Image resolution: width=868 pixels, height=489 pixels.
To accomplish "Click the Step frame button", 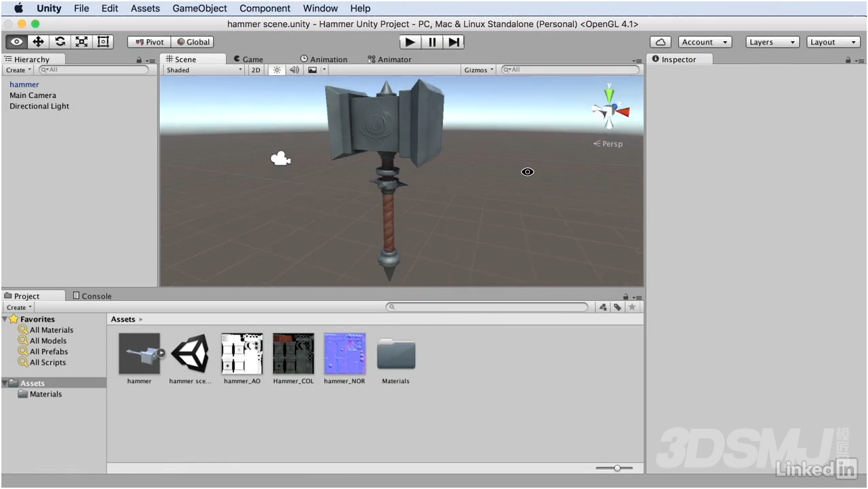I will tap(454, 42).
